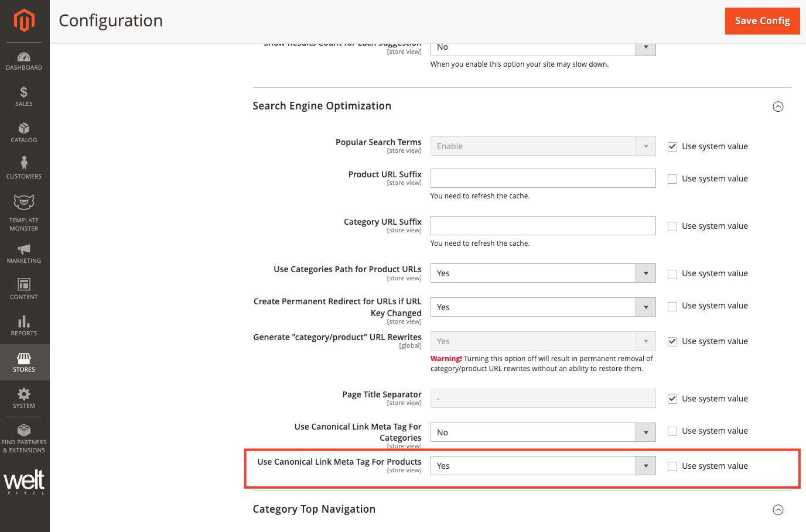Check Use system value for Product URL Suffix

pos(672,179)
